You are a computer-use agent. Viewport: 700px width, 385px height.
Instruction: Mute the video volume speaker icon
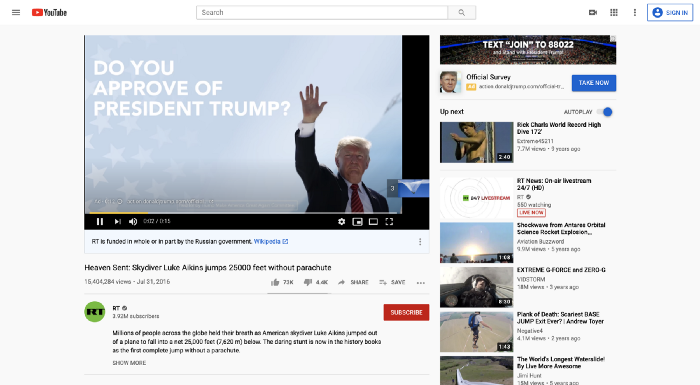pos(133,222)
